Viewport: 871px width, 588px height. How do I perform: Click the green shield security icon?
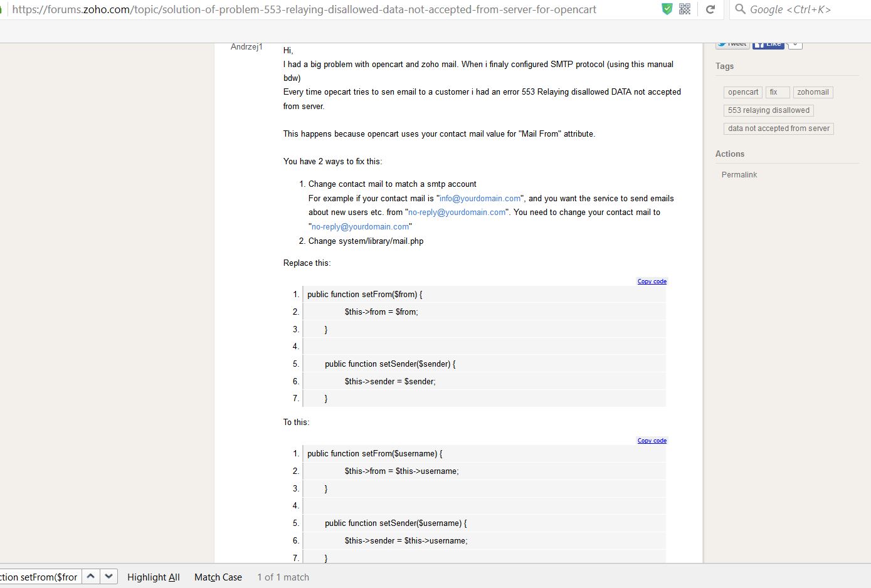click(x=667, y=9)
